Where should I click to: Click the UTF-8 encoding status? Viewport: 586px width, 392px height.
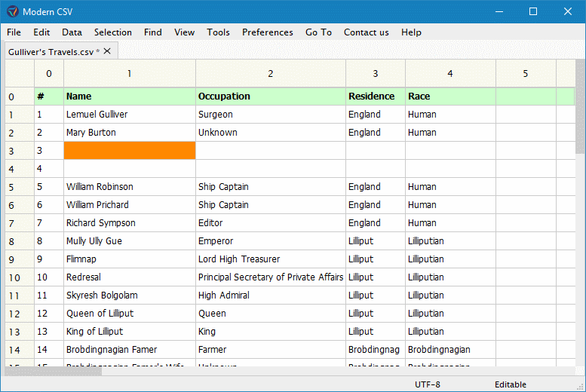click(x=428, y=384)
